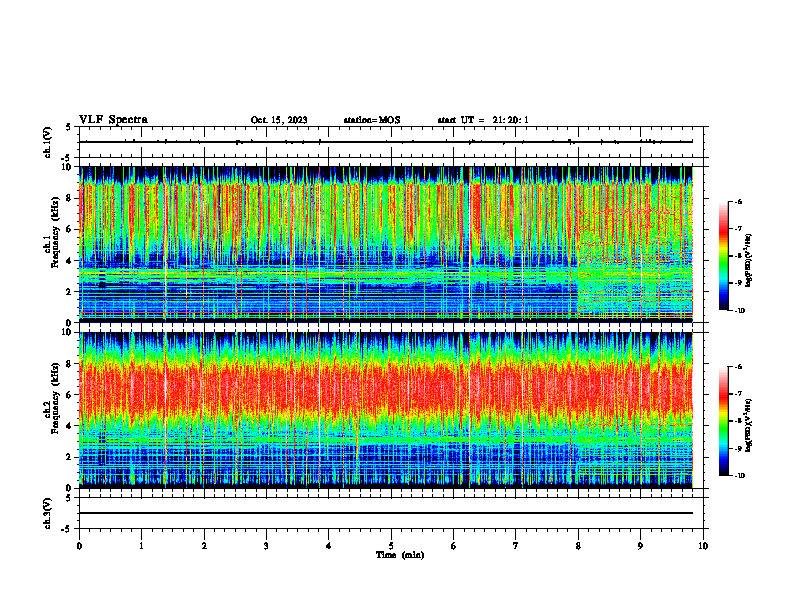Click the time axis tick label "1"
792x612 pixels.
[141, 546]
